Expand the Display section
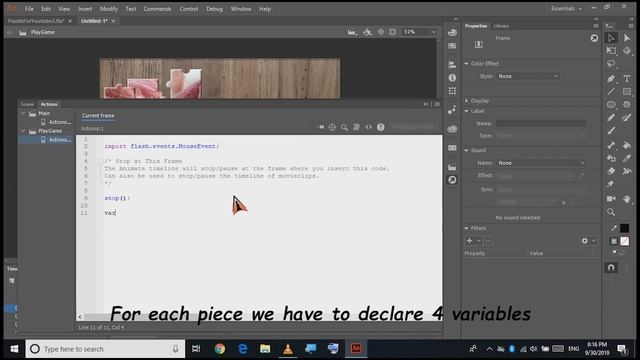The height and width of the screenshot is (360, 640). point(467,100)
